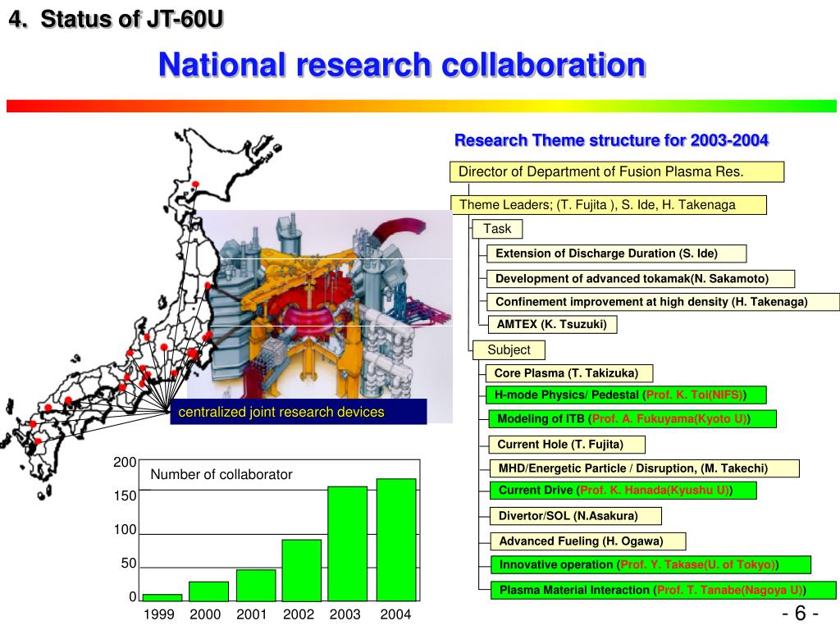The width and height of the screenshot is (840, 630).
Task: Select the '150' y-axis label
Action: [x=125, y=495]
